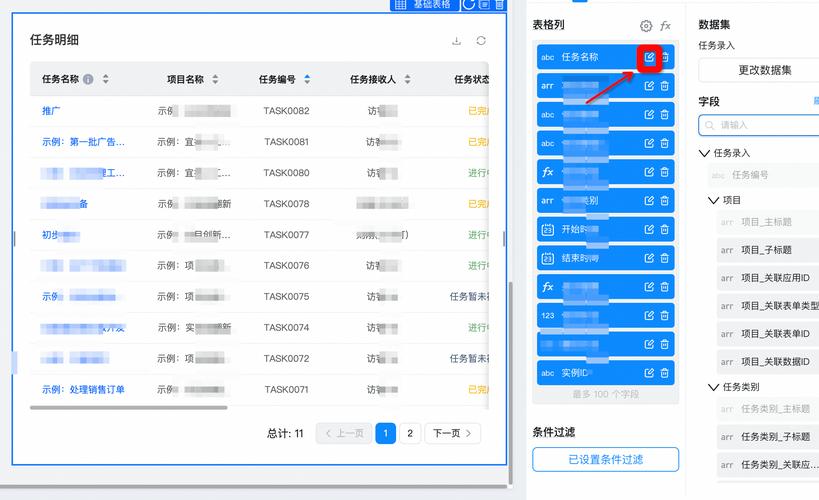The height and width of the screenshot is (500, 819).
Task: Click the 已设置条件过滤 button
Action: [x=605, y=459]
